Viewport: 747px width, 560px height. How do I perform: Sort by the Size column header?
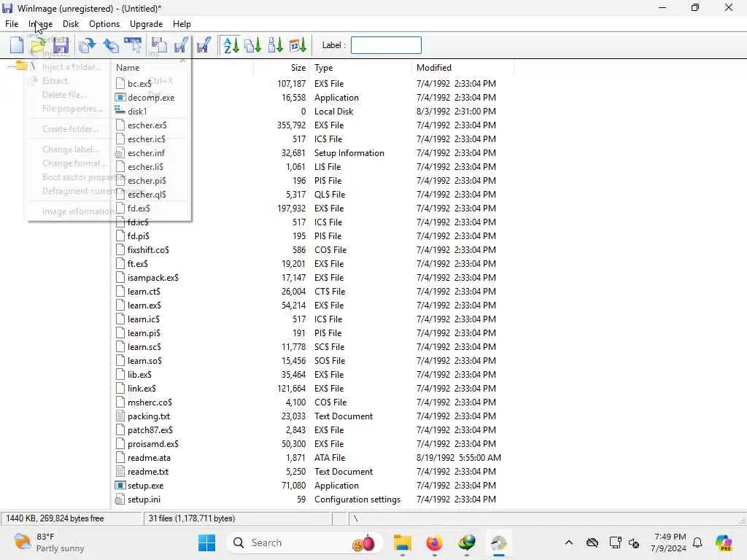point(282,68)
